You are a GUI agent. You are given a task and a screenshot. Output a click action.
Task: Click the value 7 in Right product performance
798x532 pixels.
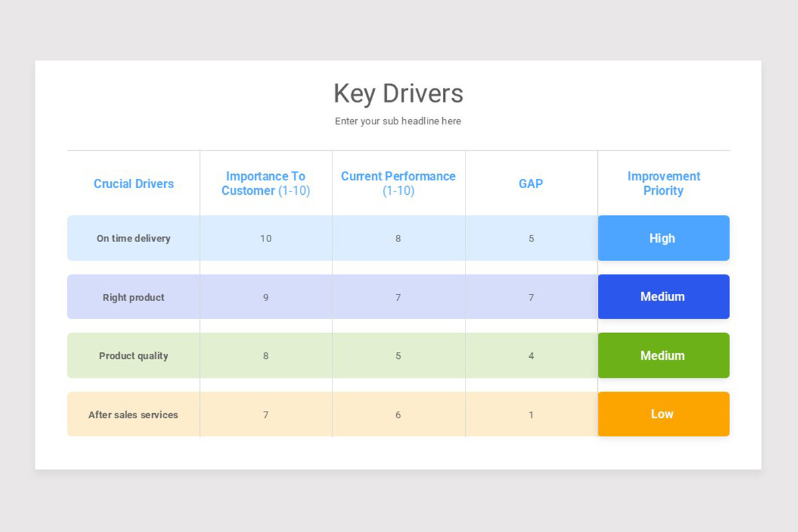pos(398,297)
